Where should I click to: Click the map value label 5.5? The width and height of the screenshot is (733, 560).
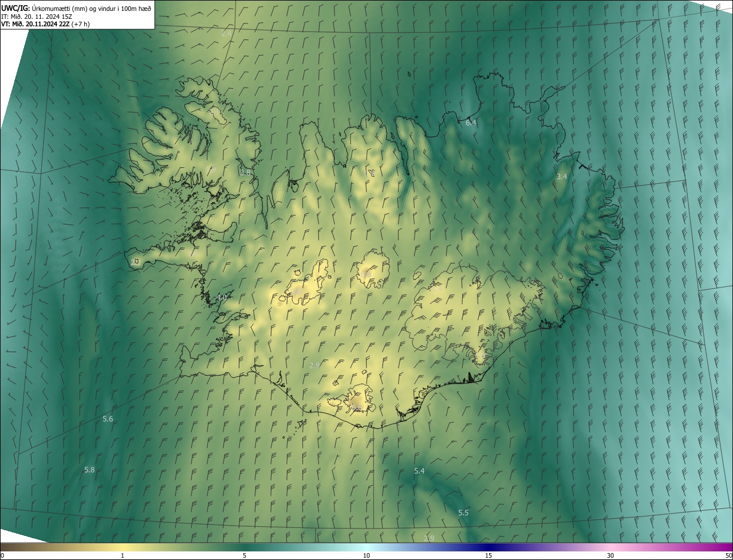463,512
